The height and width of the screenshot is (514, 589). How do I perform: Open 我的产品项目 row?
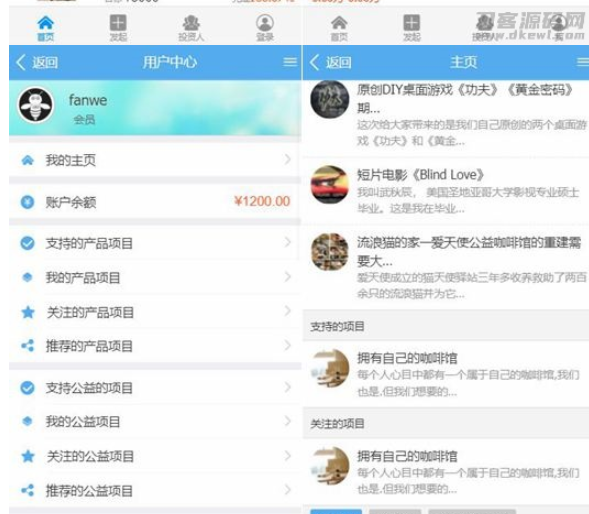click(155, 277)
